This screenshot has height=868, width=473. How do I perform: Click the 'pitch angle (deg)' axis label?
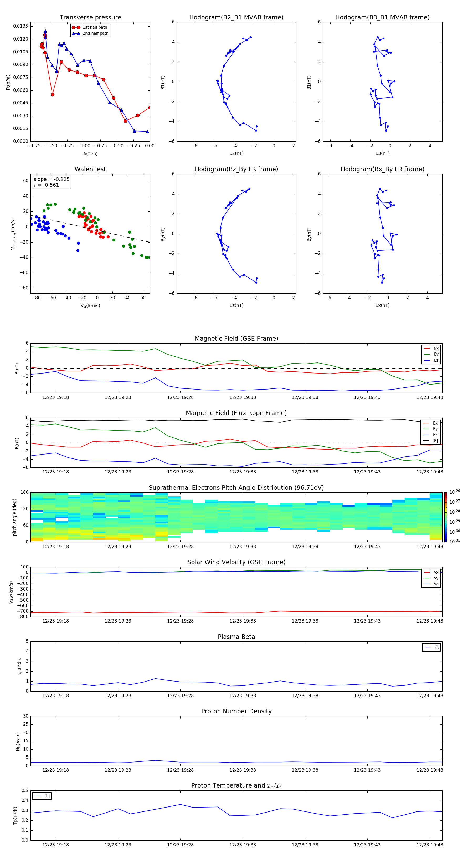14,517
